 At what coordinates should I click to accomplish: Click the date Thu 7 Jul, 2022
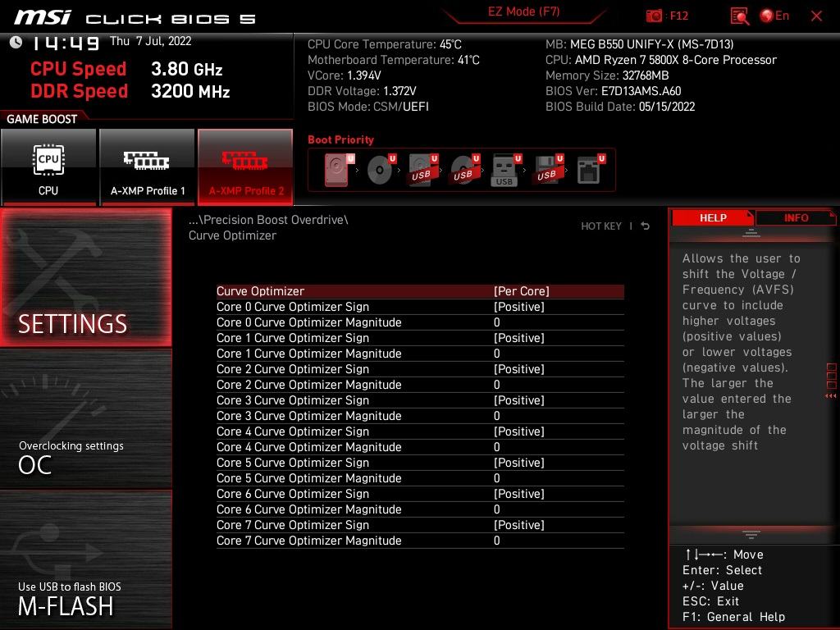coord(151,41)
